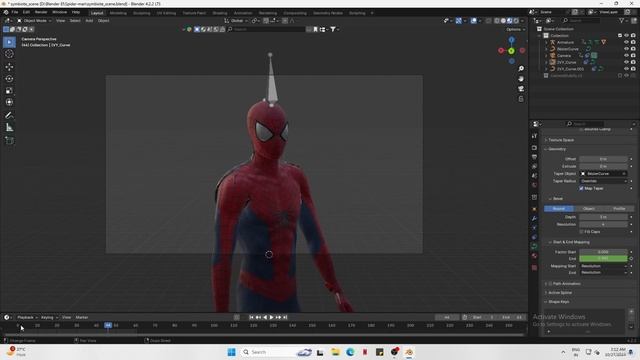Image resolution: width=640 pixels, height=360 pixels.
Task: Open the Material properties tab
Action: pyautogui.click(x=534, y=256)
